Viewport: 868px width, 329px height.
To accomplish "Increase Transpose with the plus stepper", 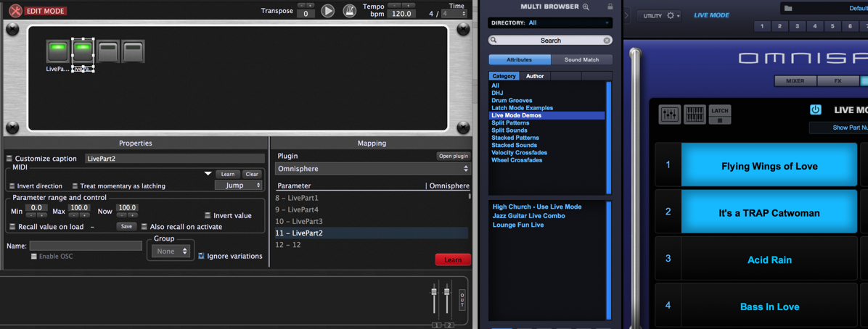I will click(x=310, y=6).
